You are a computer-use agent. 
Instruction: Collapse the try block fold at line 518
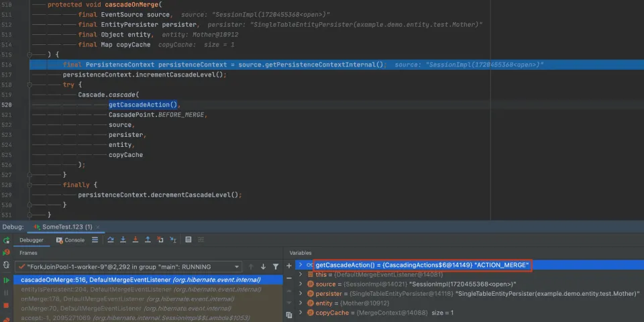click(x=30, y=85)
